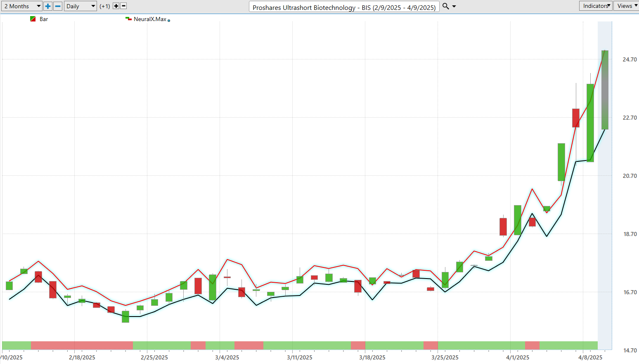639x364 pixels.
Task: Click the Bar legend red-green icon
Action: (x=33, y=19)
